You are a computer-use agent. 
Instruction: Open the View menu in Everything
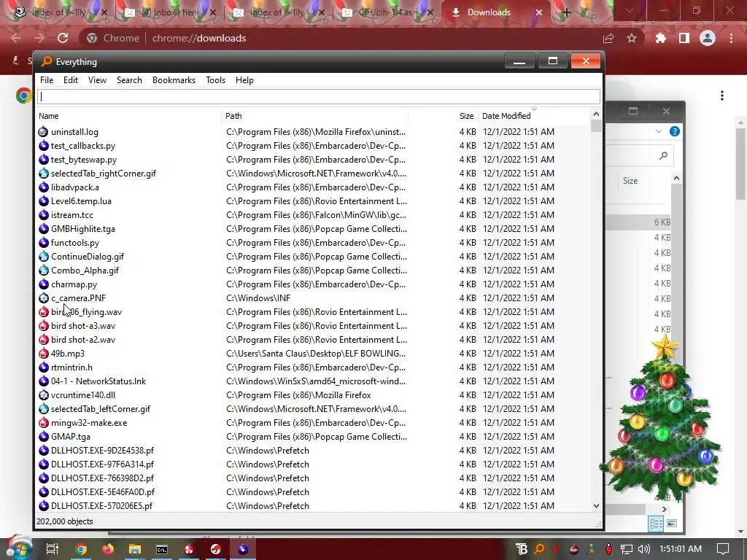click(x=97, y=80)
